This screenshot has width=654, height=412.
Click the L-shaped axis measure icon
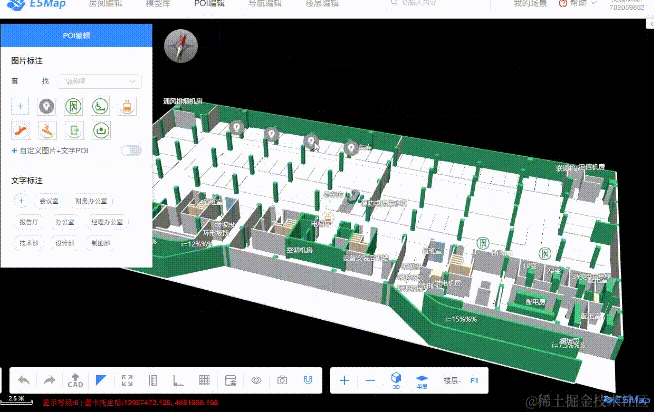(x=178, y=380)
